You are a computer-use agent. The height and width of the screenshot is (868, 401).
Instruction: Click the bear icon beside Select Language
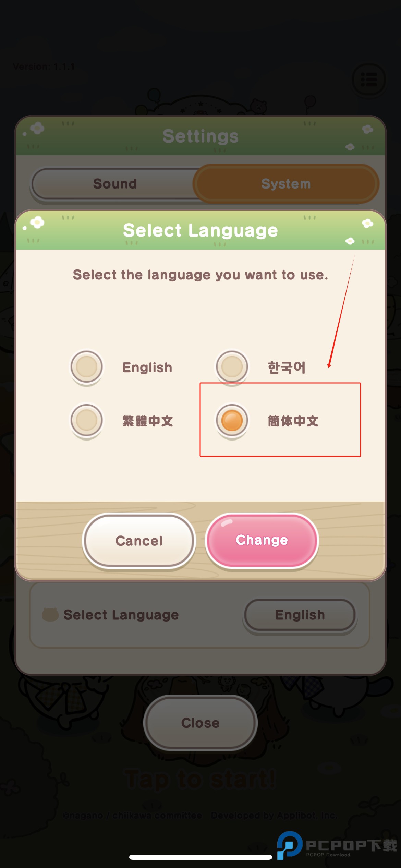click(x=50, y=614)
